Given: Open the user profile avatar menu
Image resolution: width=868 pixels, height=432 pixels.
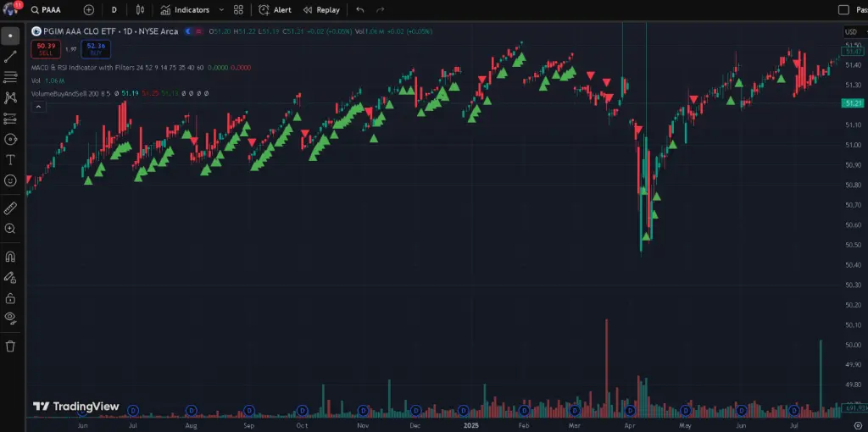Looking at the screenshot, I should [11, 9].
